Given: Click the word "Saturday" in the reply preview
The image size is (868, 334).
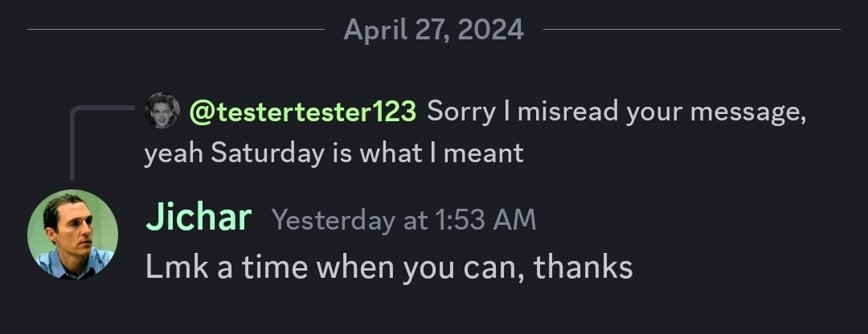Looking at the screenshot, I should pos(267,153).
